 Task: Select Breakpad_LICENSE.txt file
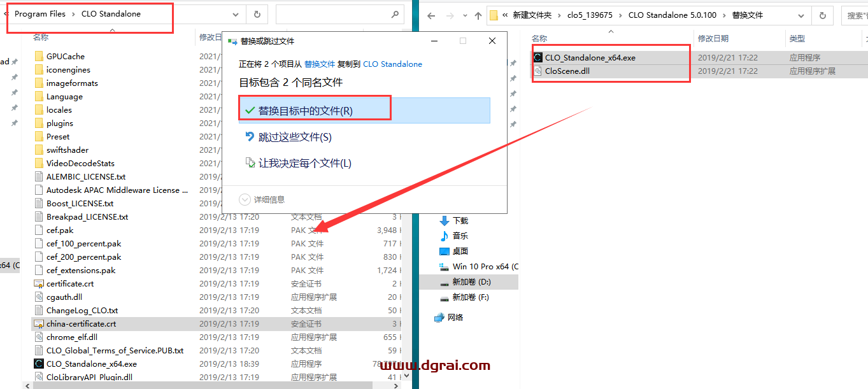point(87,216)
